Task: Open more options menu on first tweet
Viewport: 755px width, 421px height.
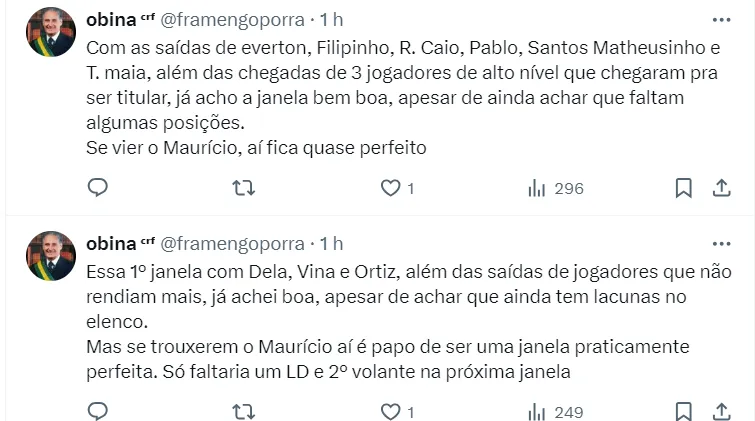Action: (x=721, y=19)
